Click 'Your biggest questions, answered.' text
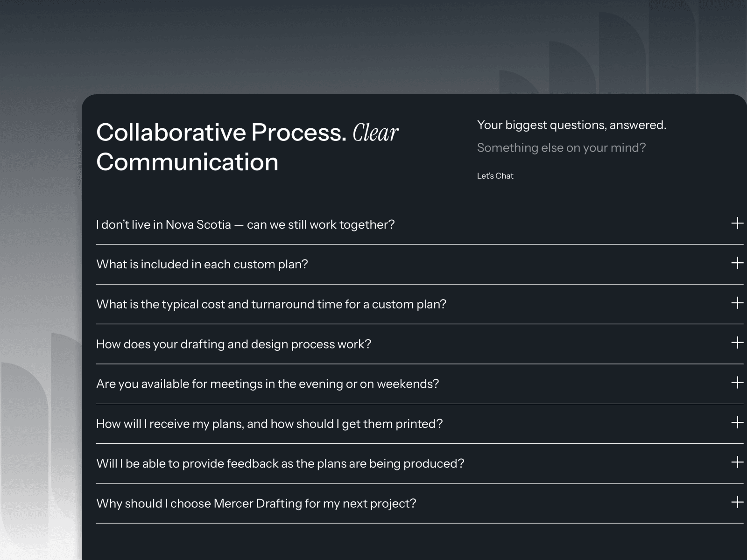Screen dimensions: 747x560 pos(571,125)
